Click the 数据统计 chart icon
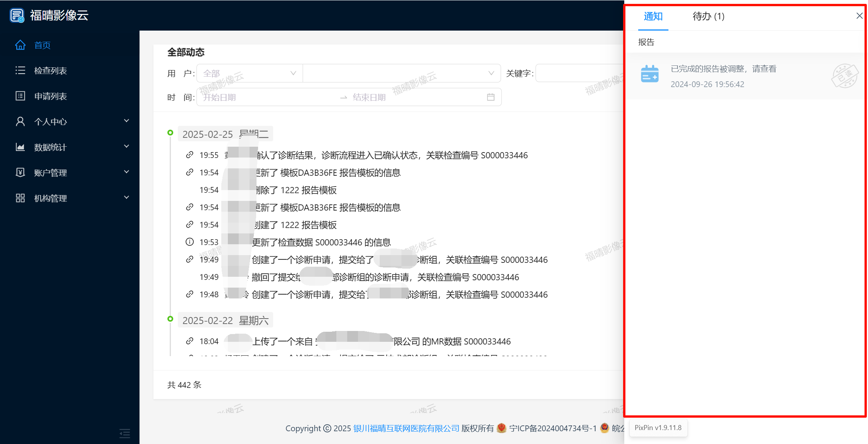The height and width of the screenshot is (444, 868). (20, 147)
